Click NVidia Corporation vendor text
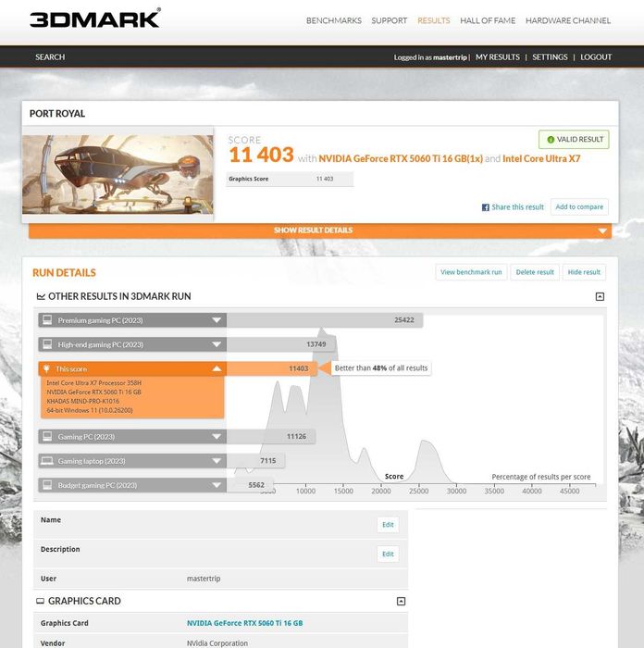Screen dimensions: 644x648 point(217,643)
